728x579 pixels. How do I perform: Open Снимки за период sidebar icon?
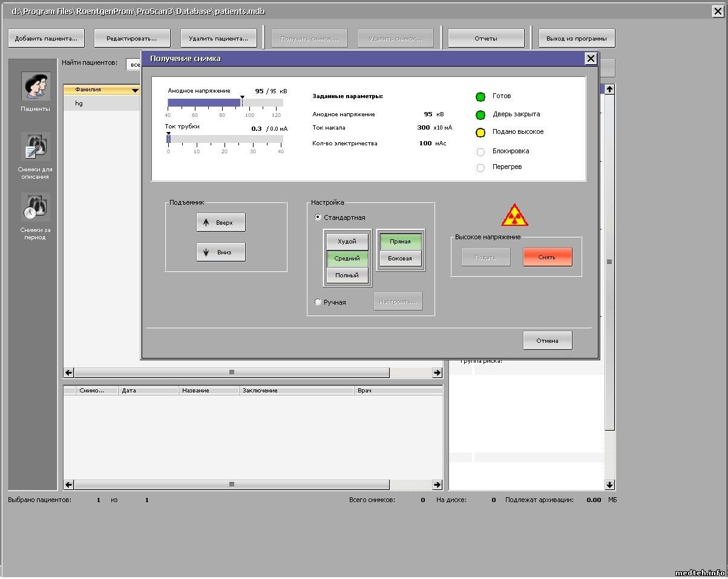tap(35, 208)
